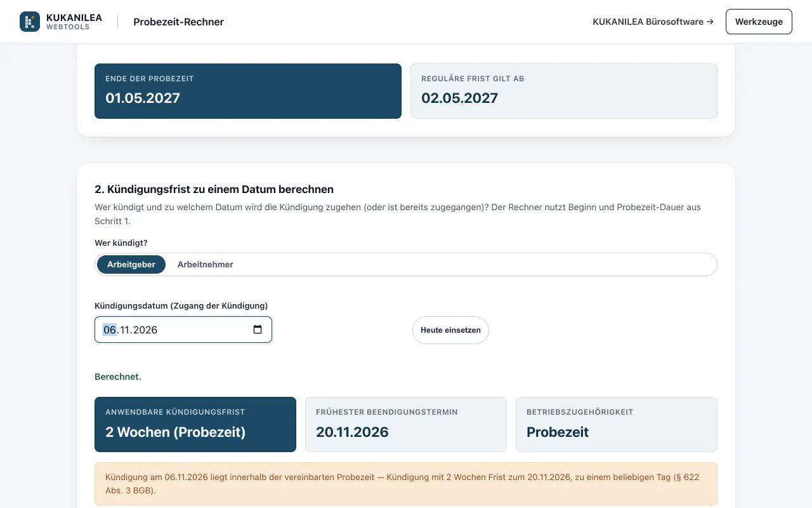Screen dimensions: 812x508
Task: Click the Probezeit-Rechner page title
Action: (178, 22)
